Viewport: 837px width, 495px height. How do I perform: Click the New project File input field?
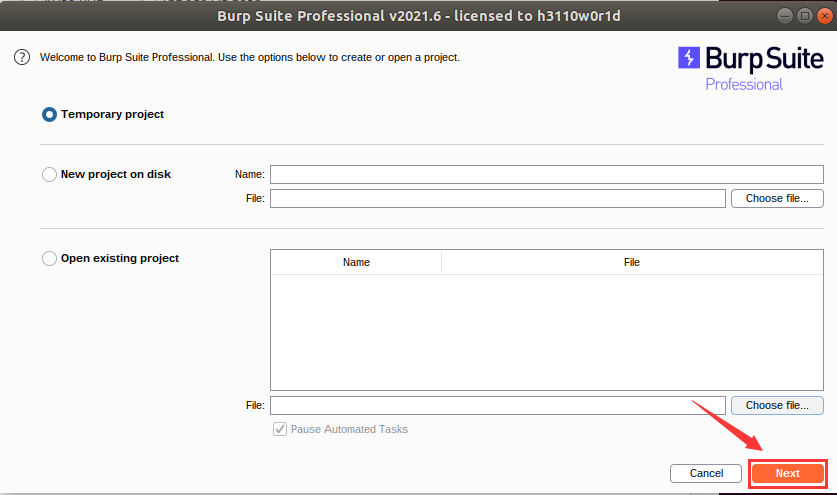[498, 199]
